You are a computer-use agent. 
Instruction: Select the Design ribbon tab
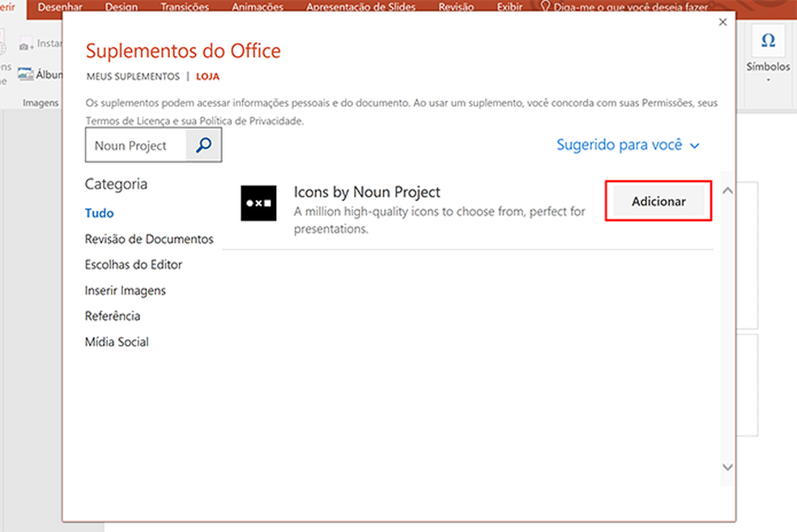click(x=121, y=6)
